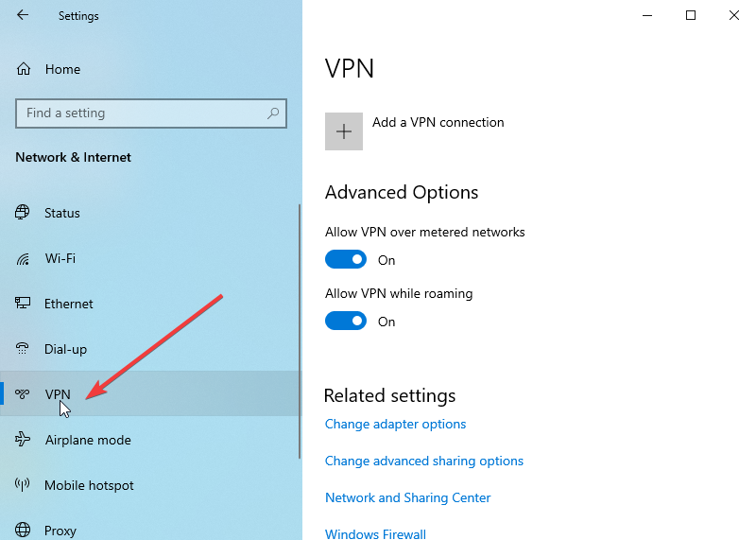
Task: Click the Proxy globe icon
Action: (x=24, y=531)
